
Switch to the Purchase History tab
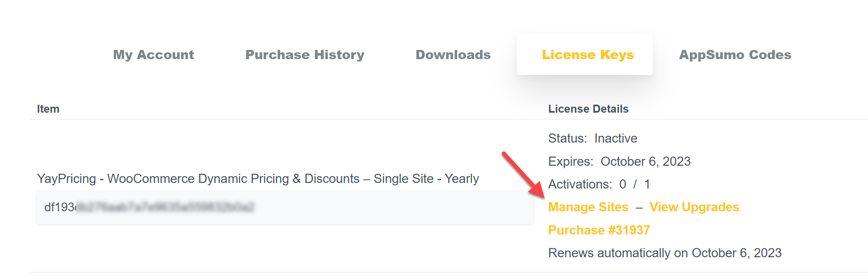(305, 55)
